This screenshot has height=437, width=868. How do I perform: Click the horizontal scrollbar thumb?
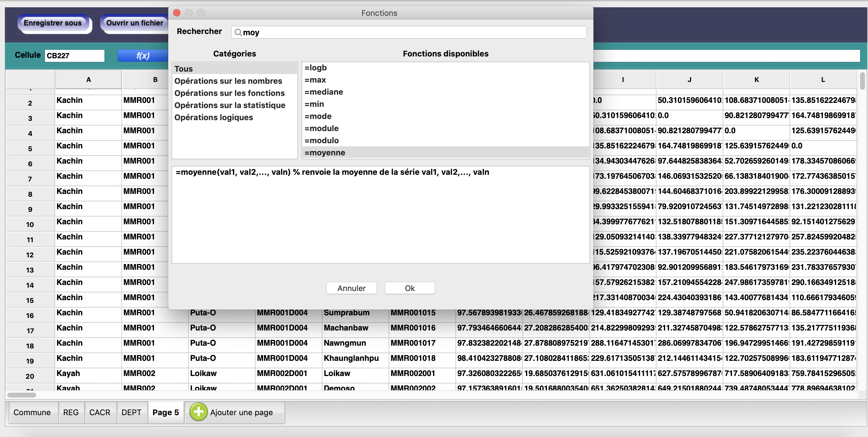click(x=22, y=395)
